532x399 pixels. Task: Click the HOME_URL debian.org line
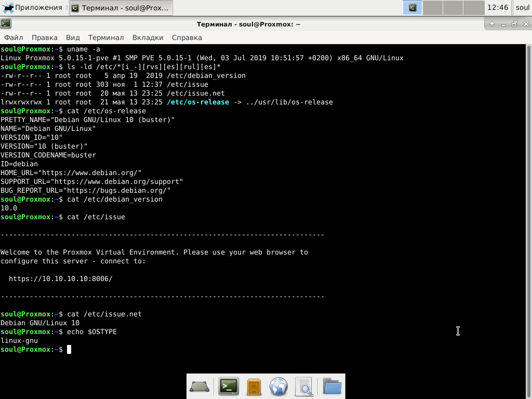pyautogui.click(x=71, y=172)
